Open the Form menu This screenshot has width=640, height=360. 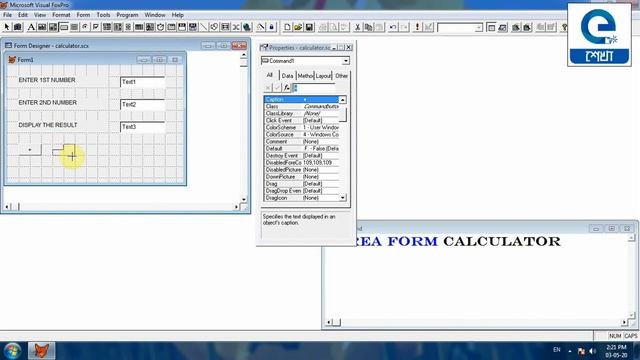83,15
